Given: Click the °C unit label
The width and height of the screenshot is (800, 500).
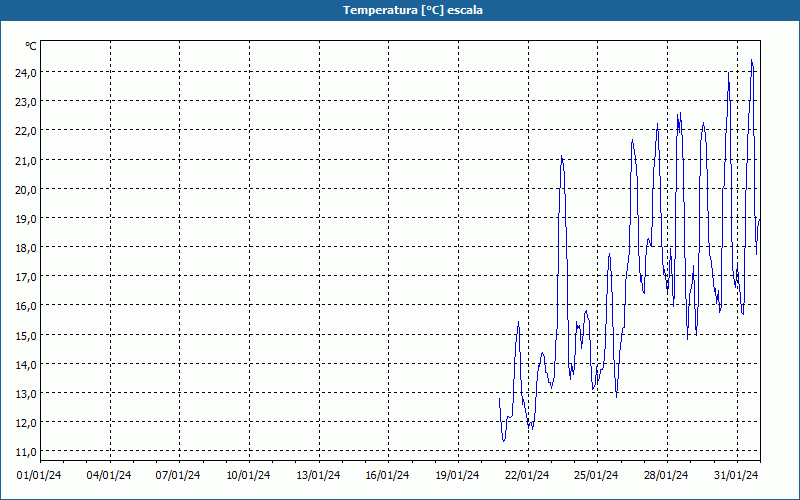Looking at the screenshot, I should point(31,46).
